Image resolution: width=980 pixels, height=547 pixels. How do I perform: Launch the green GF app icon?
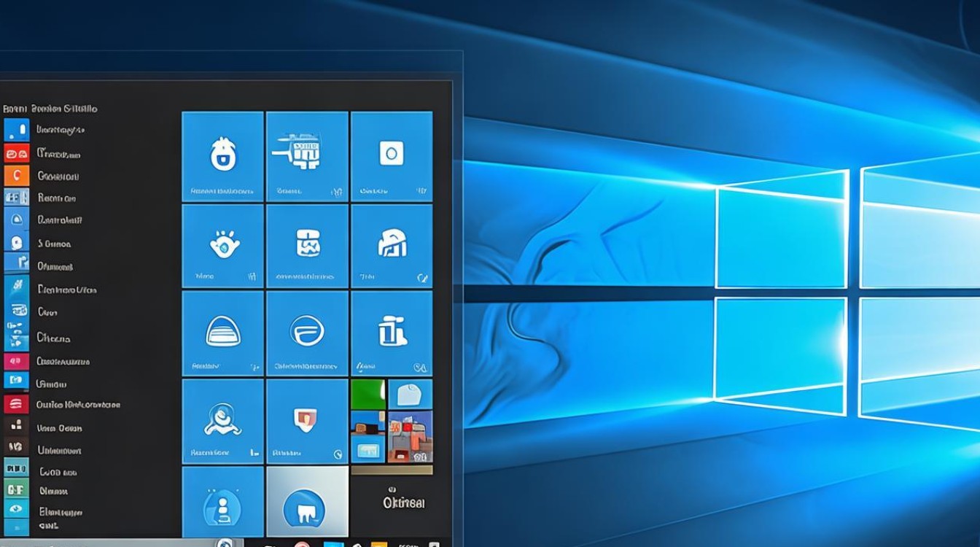(x=17, y=489)
